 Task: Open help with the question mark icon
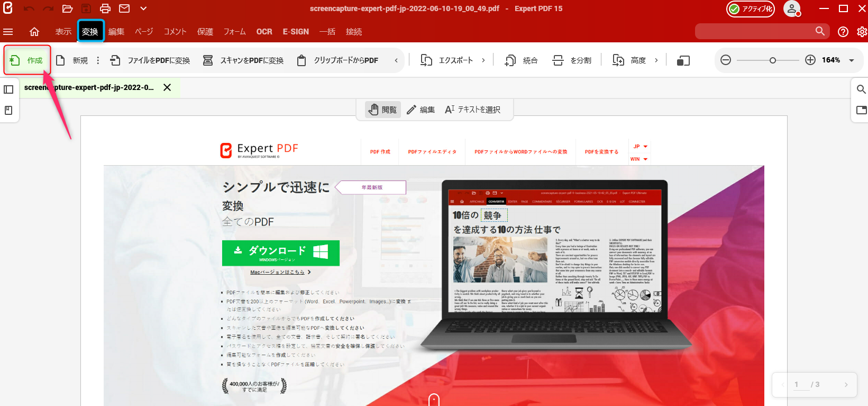(843, 32)
